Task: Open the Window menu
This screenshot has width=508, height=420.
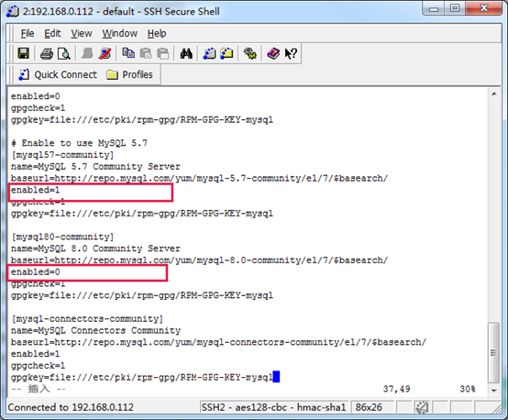Action: [x=120, y=33]
